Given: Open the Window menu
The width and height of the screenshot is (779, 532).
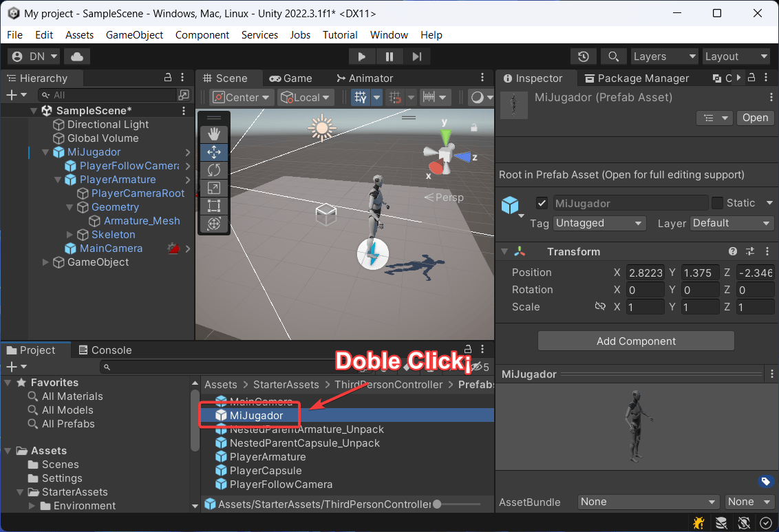Looking at the screenshot, I should pyautogui.click(x=389, y=35).
